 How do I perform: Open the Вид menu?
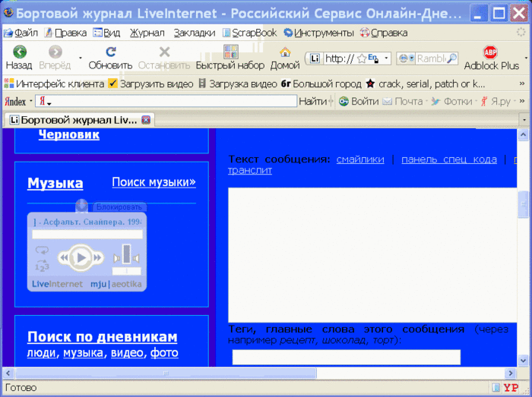click(107, 33)
